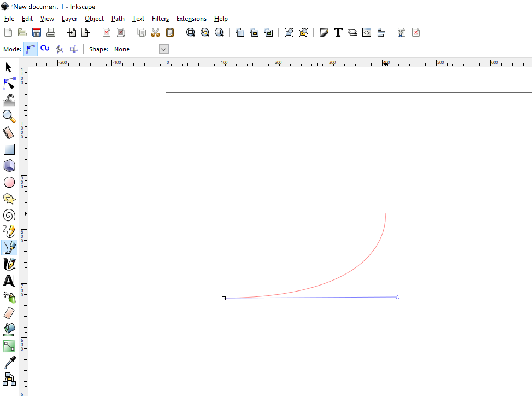532x396 pixels.
Task: Select the Tweak tool
Action: point(9,100)
